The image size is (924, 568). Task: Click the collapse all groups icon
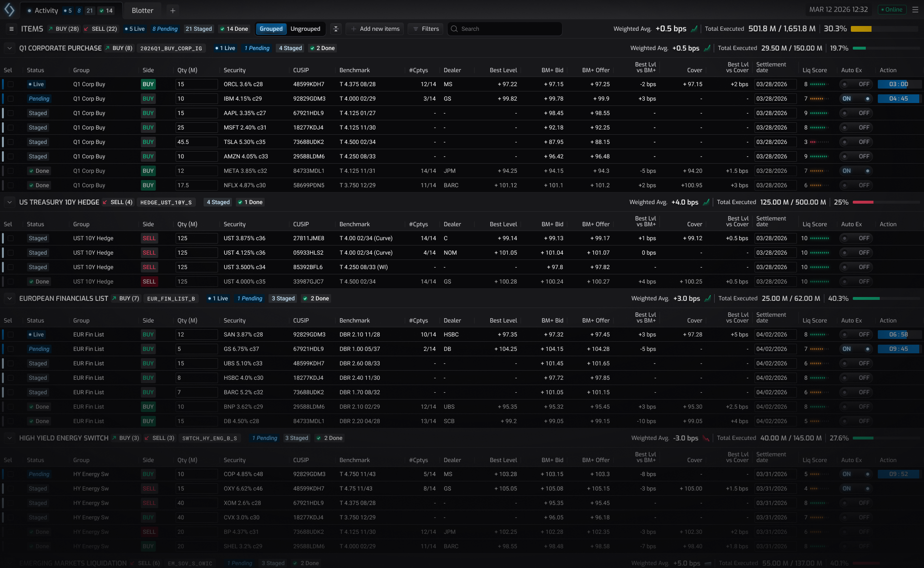coord(336,29)
